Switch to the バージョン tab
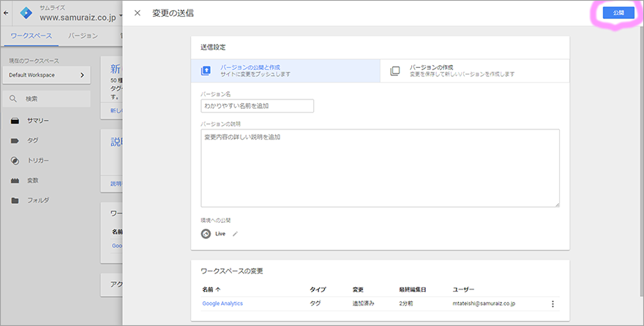 (83, 35)
